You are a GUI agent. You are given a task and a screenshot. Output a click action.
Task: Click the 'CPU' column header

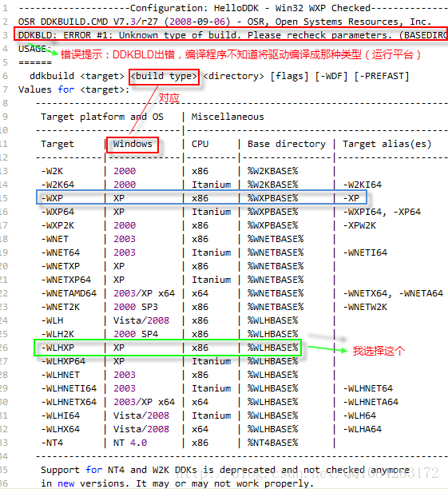pyautogui.click(x=200, y=144)
